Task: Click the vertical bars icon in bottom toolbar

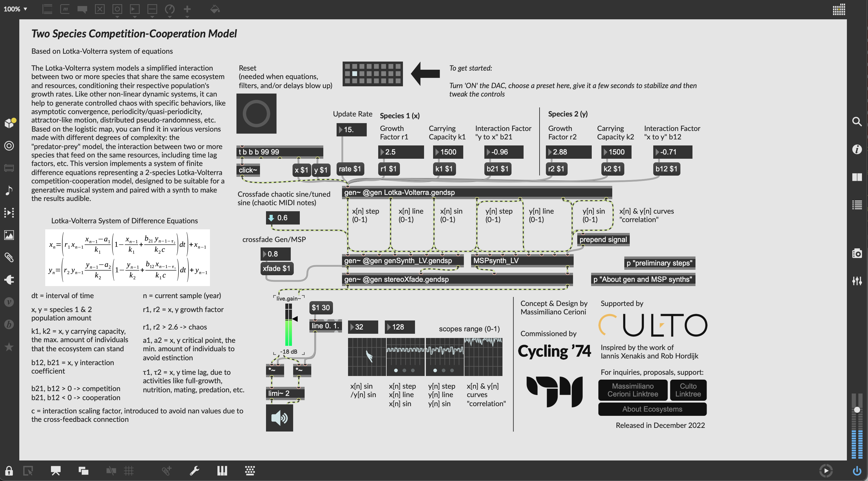Action: click(x=222, y=470)
